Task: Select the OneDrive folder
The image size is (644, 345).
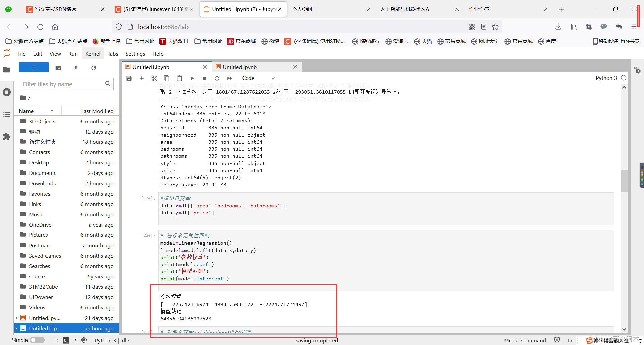Action: [66, 225]
